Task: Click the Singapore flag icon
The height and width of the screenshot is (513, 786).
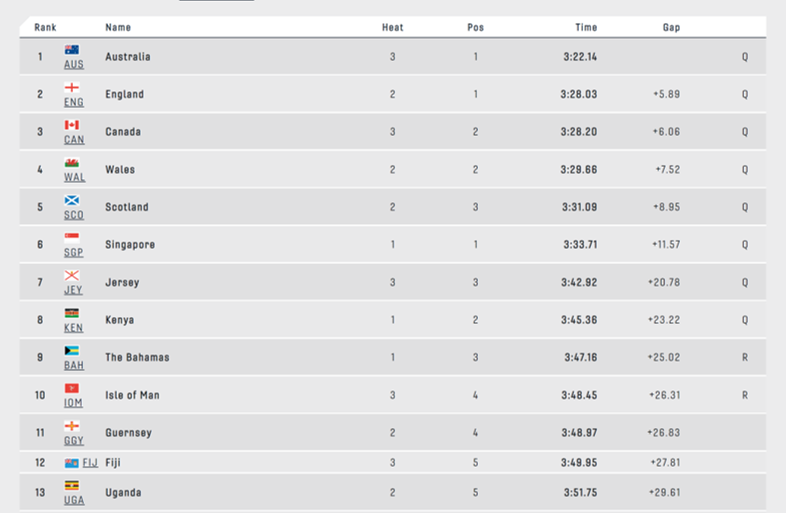Action: 72,238
